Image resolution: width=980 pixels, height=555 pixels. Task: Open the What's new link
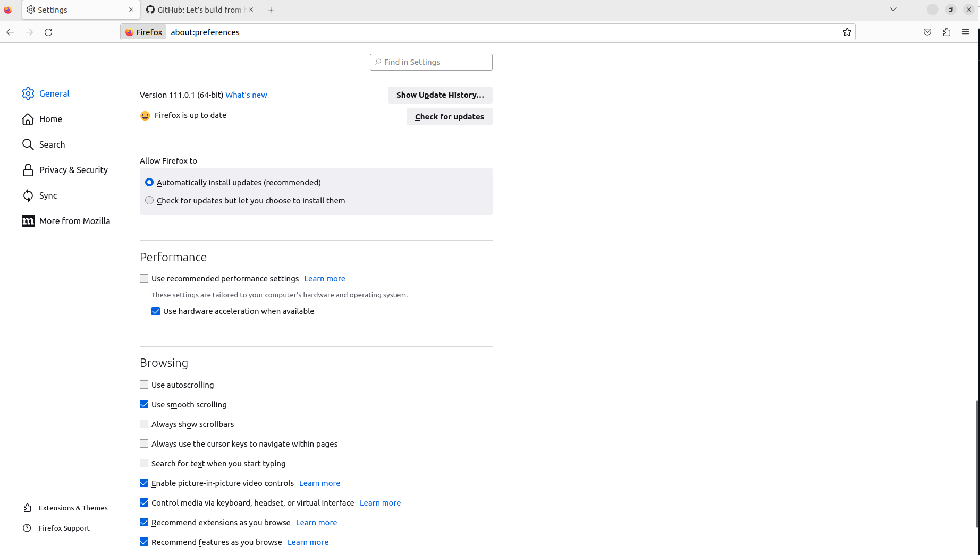click(x=246, y=95)
